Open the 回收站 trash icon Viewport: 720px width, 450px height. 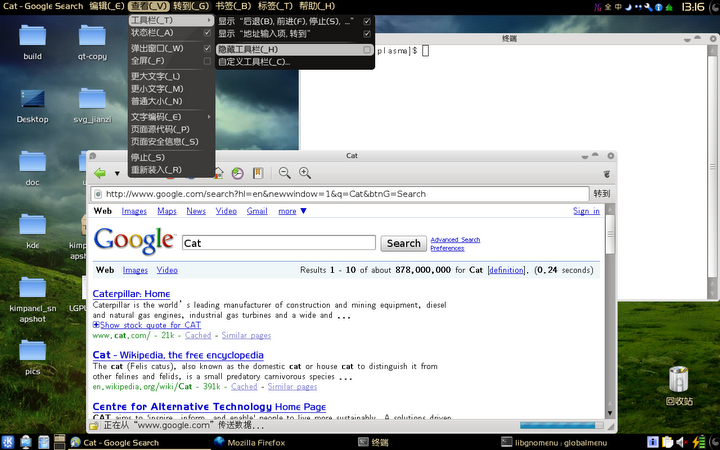(679, 386)
